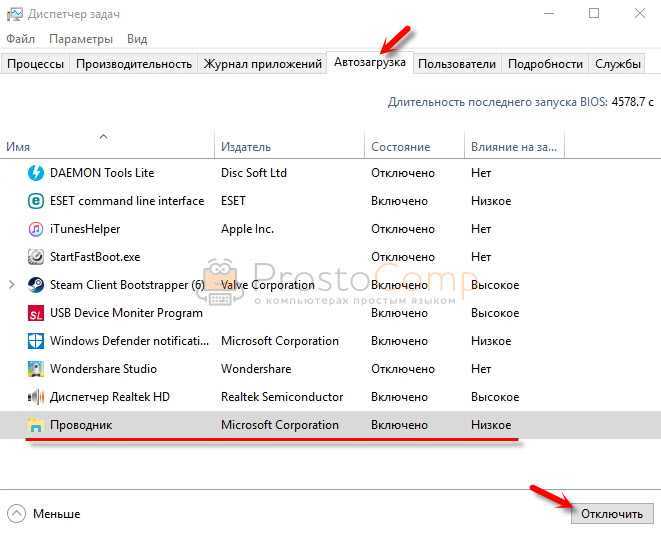Click Низкое impact in the Windows Defender row
661x536 pixels.
[491, 341]
